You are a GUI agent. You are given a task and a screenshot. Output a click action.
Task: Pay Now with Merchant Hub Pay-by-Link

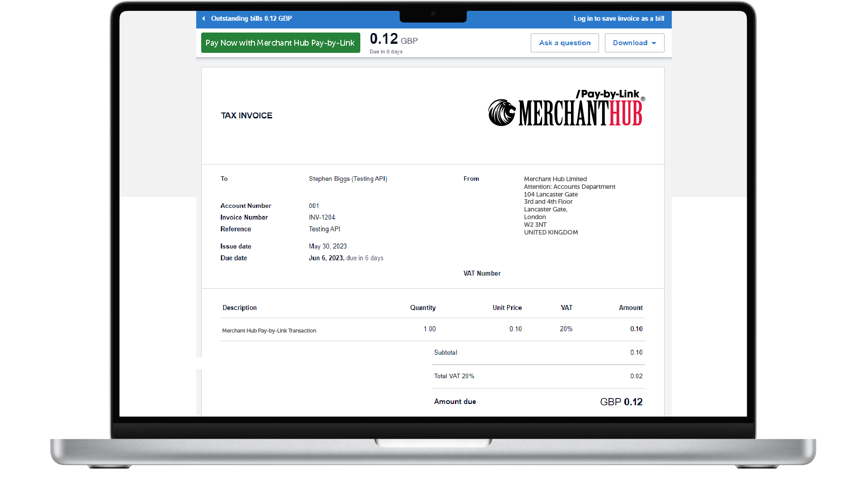[x=280, y=43]
